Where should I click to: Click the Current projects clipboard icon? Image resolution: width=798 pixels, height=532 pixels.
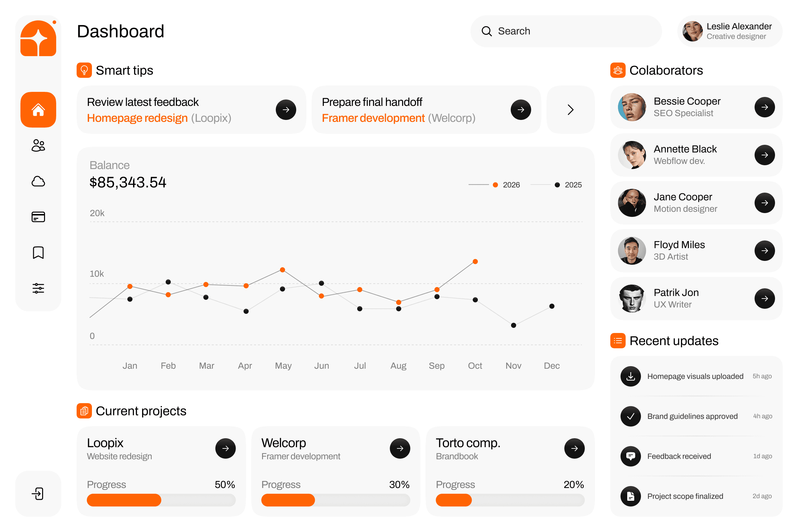tap(84, 411)
